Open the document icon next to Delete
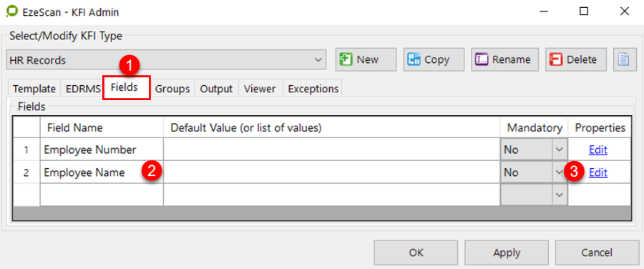Image resolution: width=644 pixels, height=269 pixels. 624,60
